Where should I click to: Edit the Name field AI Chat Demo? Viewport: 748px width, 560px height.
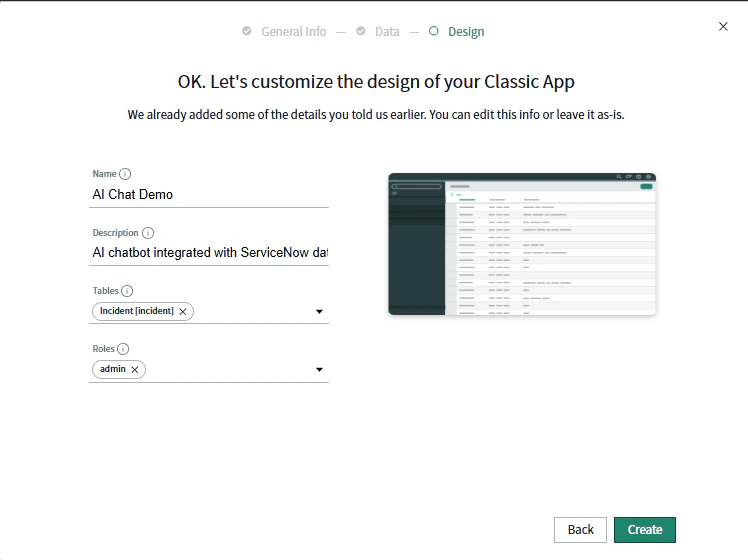pos(209,195)
